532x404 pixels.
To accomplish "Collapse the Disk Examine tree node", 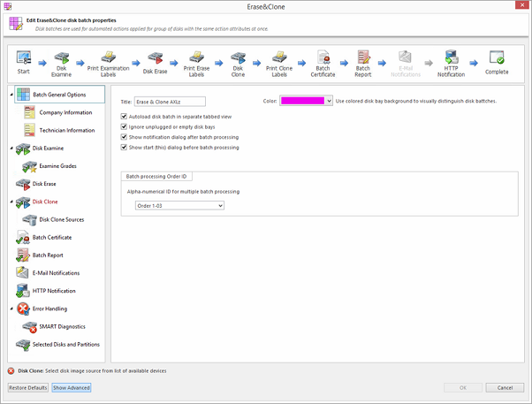I will [x=11, y=149].
